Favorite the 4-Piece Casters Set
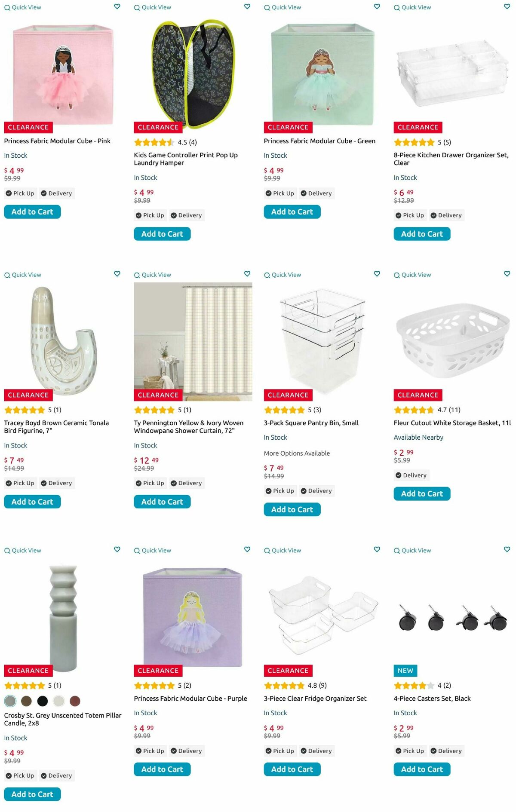 click(x=507, y=549)
